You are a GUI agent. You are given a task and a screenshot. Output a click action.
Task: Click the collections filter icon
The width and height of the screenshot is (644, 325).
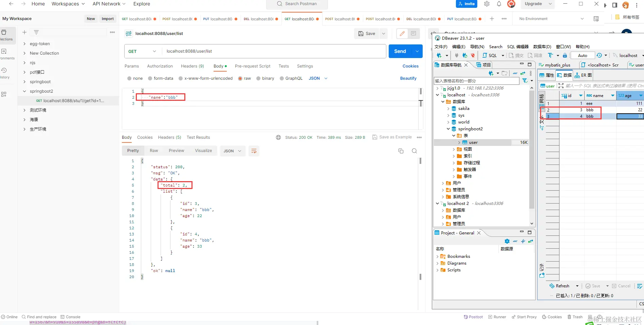pyautogui.click(x=36, y=32)
